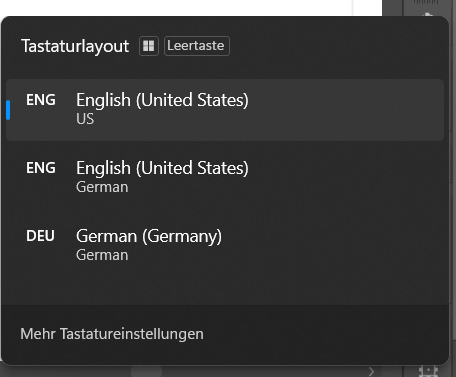This screenshot has width=456, height=377.
Task: Click the blue active-layout indicator bar
Action: (8, 110)
